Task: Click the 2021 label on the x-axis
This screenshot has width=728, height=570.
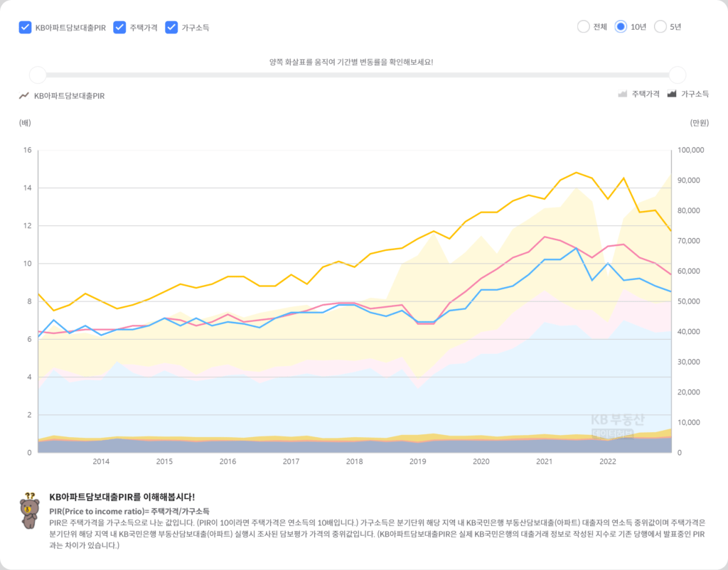Action: click(544, 461)
